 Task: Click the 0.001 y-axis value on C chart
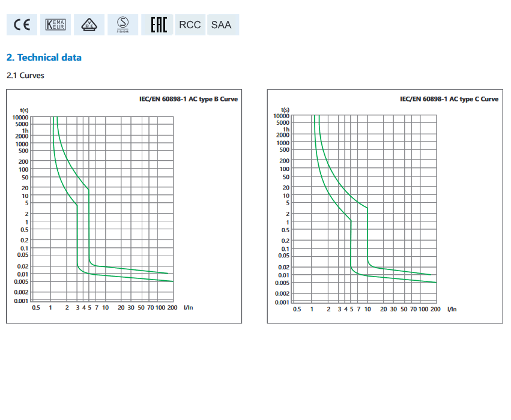tap(282, 302)
